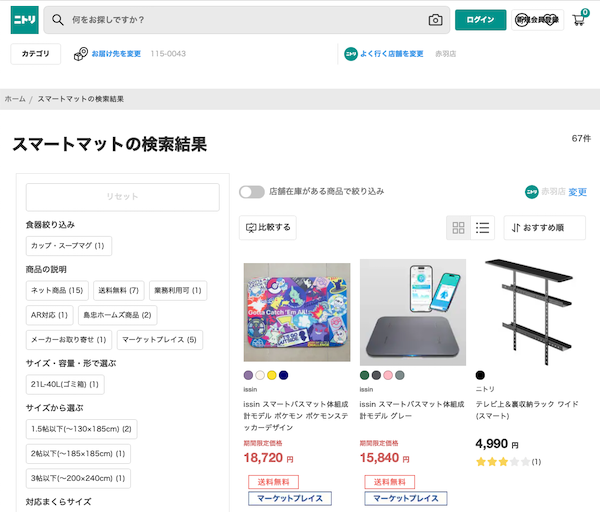Click 変更 link next to 赤羽店

click(x=577, y=192)
